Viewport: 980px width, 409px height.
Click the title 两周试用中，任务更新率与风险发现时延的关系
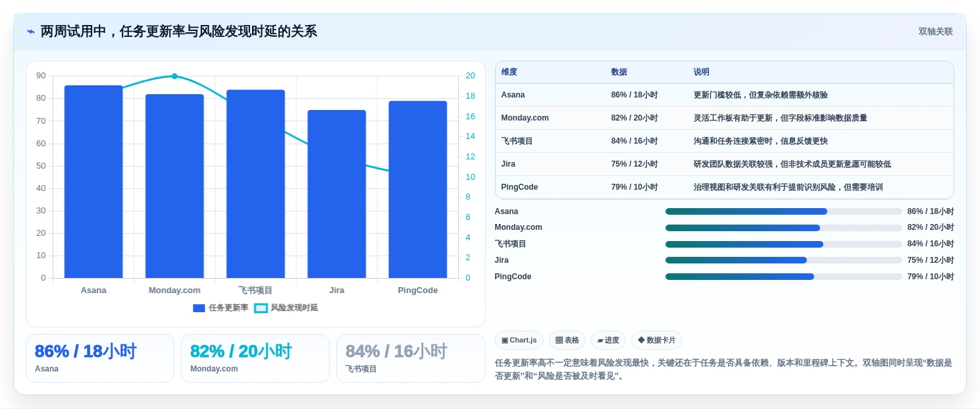coord(179,32)
